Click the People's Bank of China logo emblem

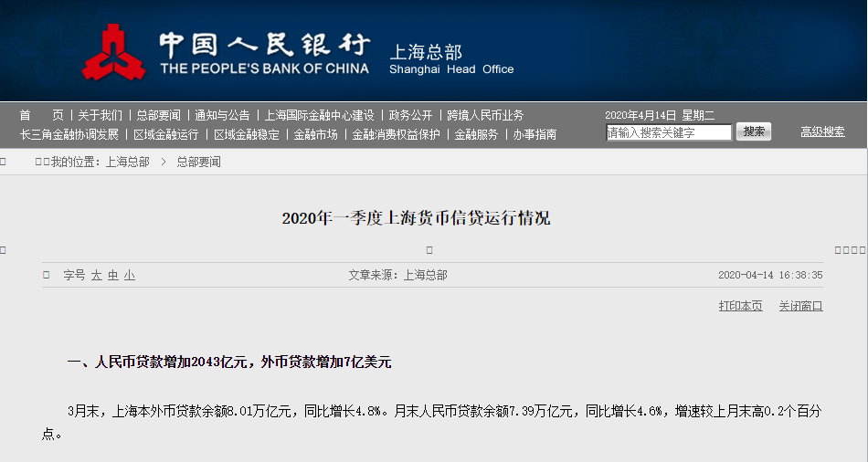tap(113, 51)
